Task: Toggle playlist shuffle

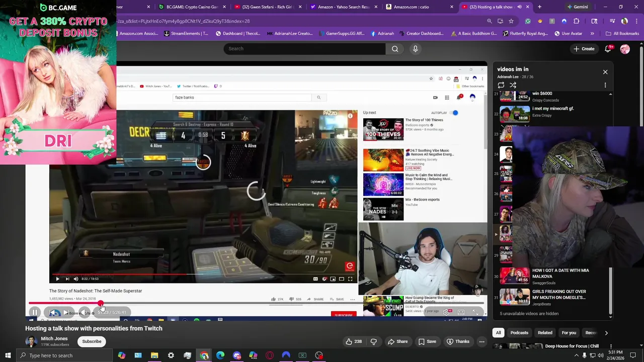Action: coord(513,85)
